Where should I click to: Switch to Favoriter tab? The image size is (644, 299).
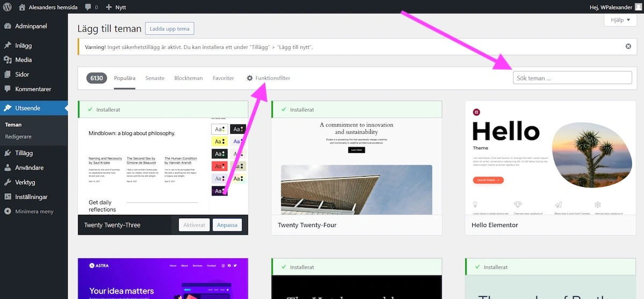click(x=223, y=78)
